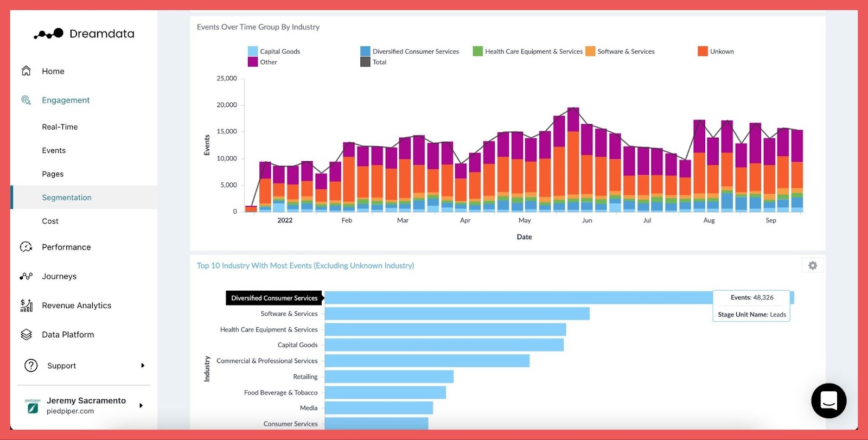
Task: Click the Performance gauge icon
Action: 26,247
